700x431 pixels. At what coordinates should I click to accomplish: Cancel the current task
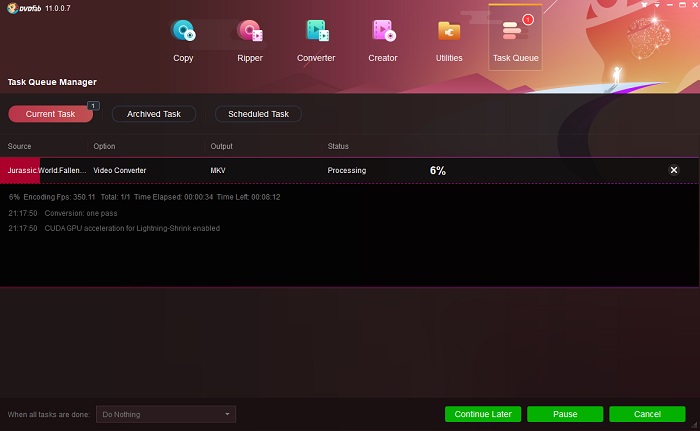pyautogui.click(x=647, y=414)
